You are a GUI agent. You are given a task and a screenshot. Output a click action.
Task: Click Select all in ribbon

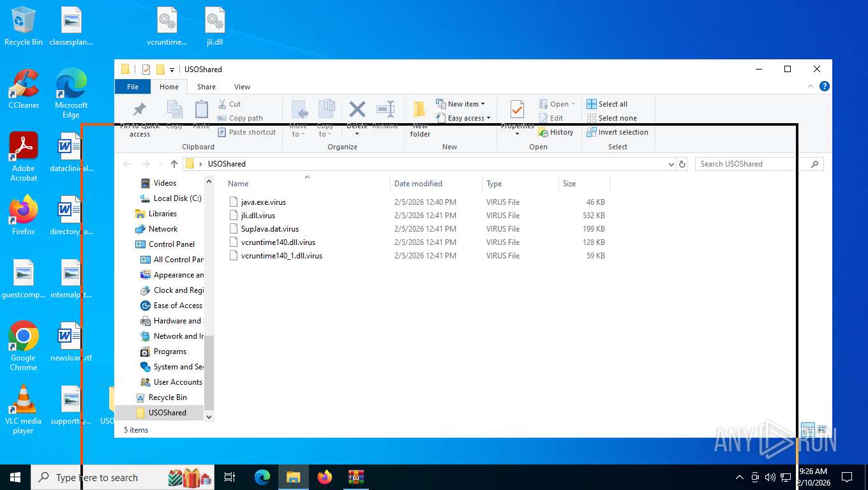[x=607, y=104]
